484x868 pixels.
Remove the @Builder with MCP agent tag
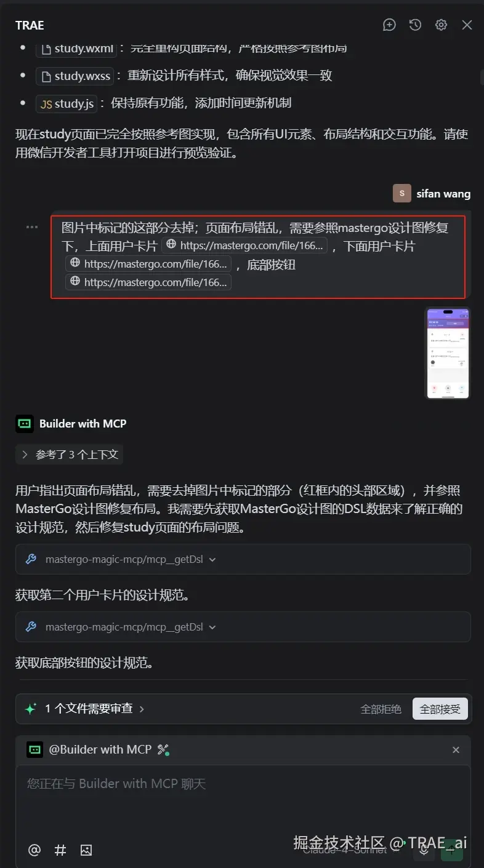tap(456, 749)
